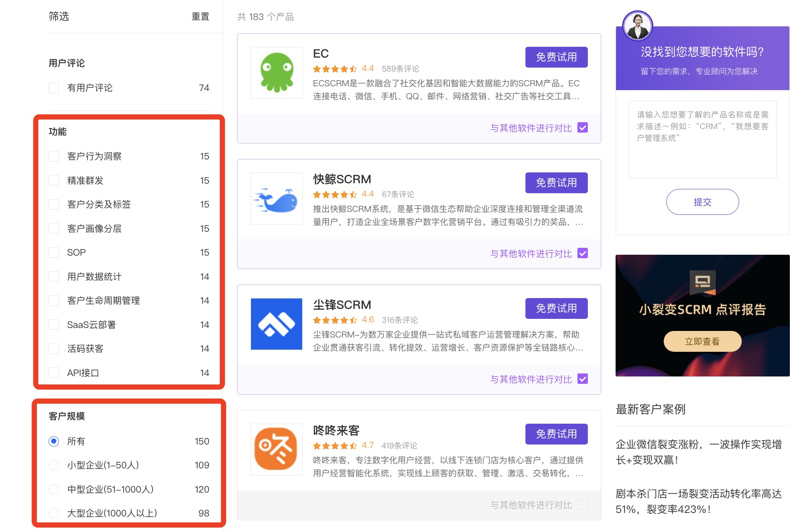Viewport: 802px width, 532px height.
Task: Open the 企业微信裂变涨粉 customer case link
Action: coord(699,452)
